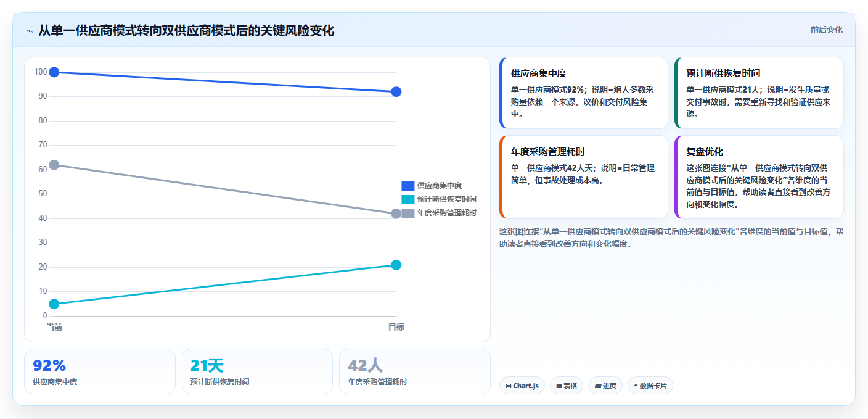The image size is (868, 419).
Task: Toggle the 年度采购管理耗时 legend gray swatch
Action: [x=408, y=213]
